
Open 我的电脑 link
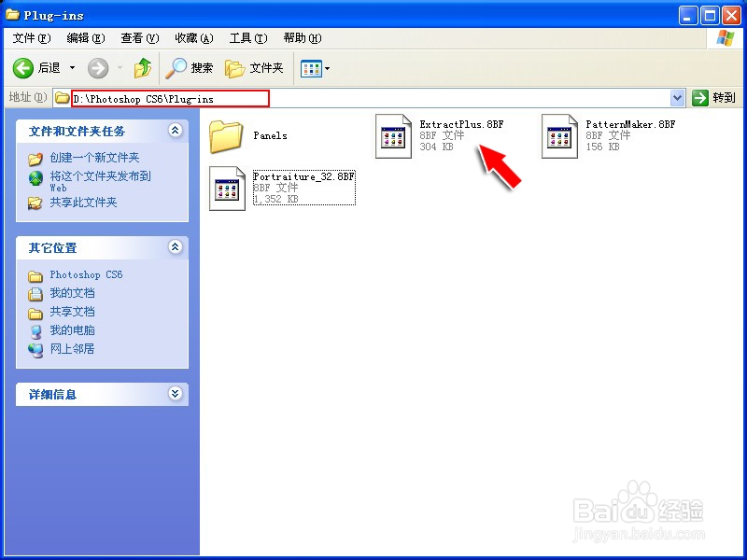73,330
